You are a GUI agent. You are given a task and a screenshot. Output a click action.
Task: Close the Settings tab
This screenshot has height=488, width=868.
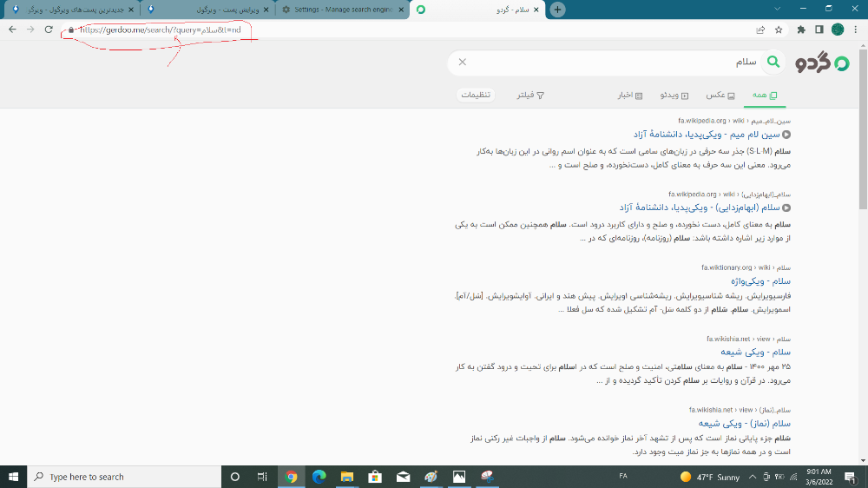tap(401, 10)
